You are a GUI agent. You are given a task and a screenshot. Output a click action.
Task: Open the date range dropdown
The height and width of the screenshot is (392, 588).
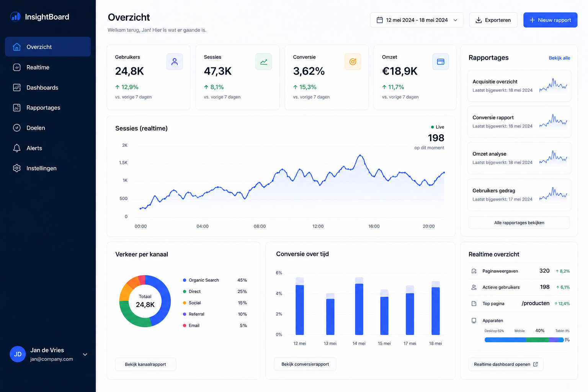coord(416,20)
